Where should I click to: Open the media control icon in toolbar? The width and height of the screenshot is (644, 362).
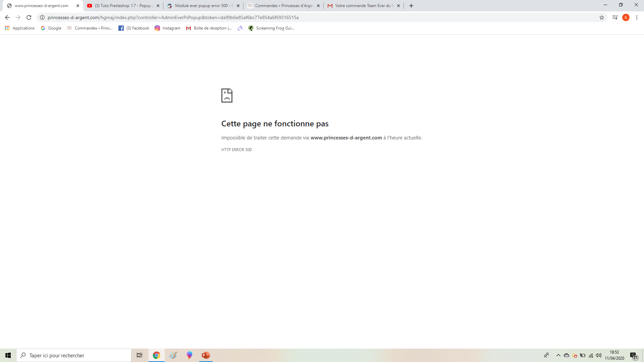coord(615,17)
